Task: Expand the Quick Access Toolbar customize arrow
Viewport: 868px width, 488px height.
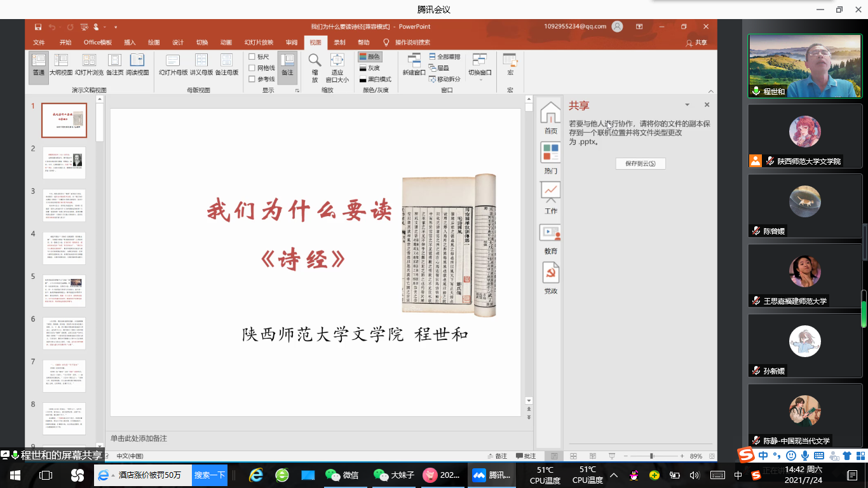Action: [x=116, y=27]
